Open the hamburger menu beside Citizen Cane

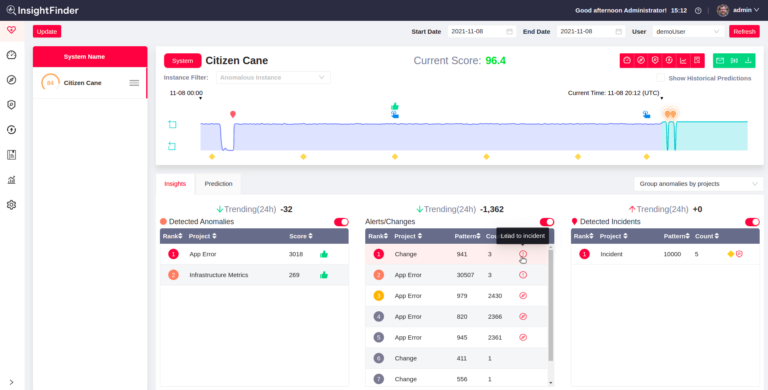[134, 83]
